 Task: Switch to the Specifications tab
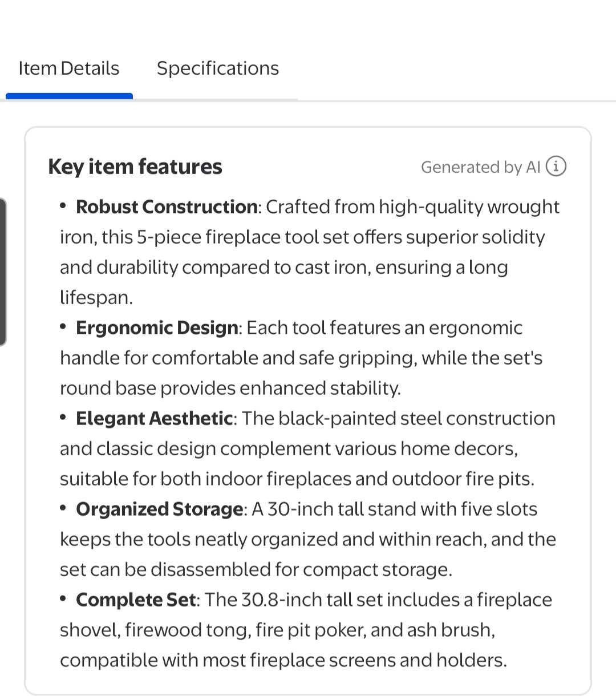click(x=217, y=68)
